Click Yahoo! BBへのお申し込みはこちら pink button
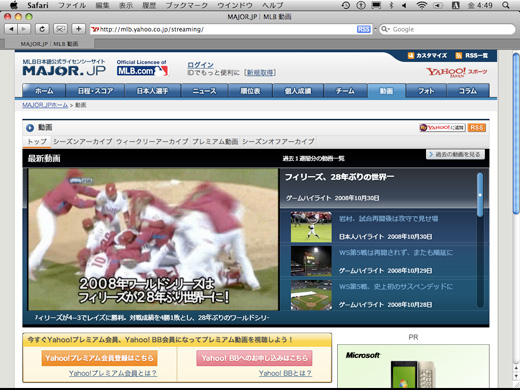Image resolution: width=520 pixels, height=390 pixels. coord(254,358)
